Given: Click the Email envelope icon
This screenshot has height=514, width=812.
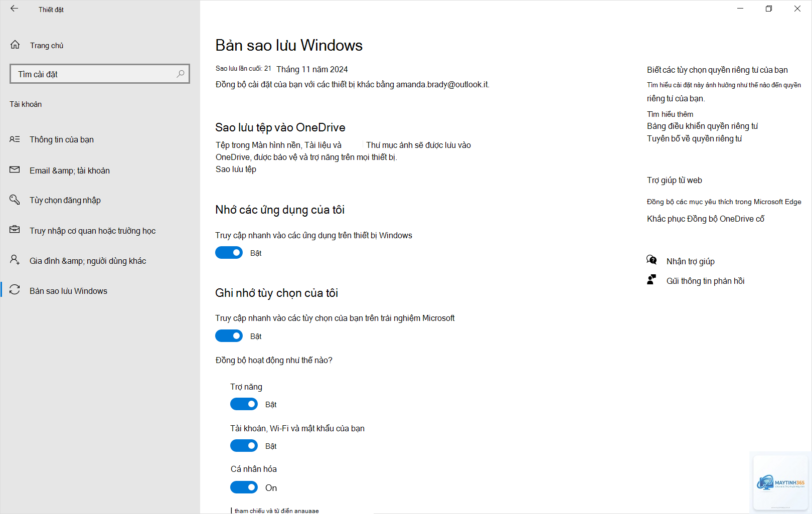Looking at the screenshot, I should pos(15,170).
